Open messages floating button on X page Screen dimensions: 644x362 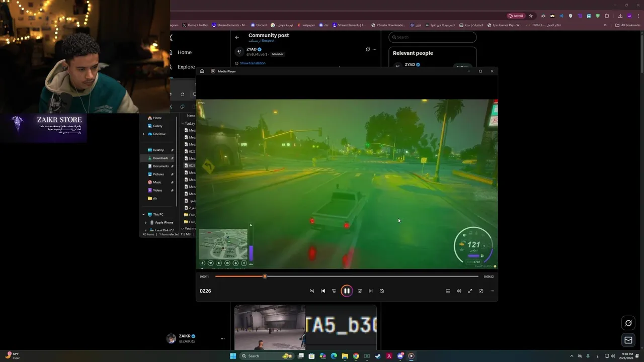pyautogui.click(x=628, y=340)
